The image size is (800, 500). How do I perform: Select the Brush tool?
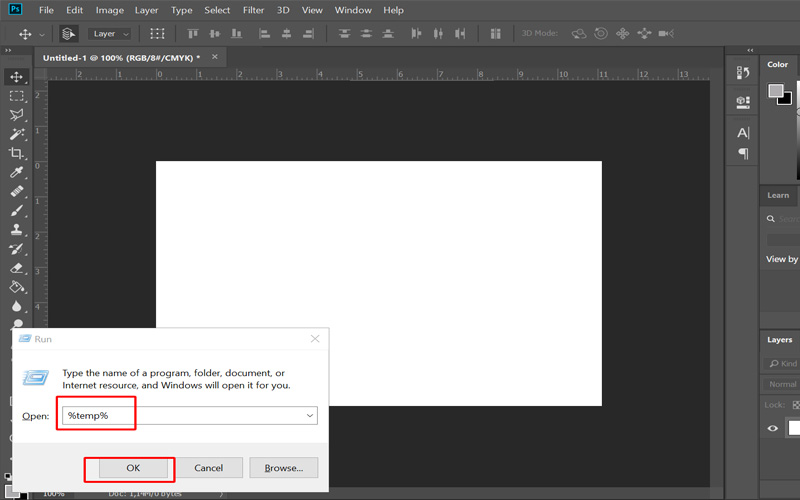pos(16,210)
